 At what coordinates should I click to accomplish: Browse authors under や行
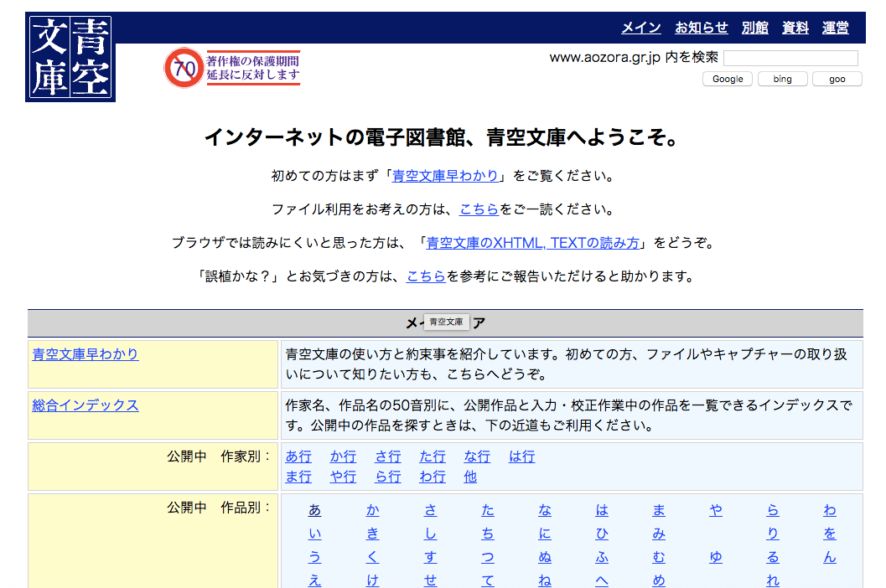point(343,477)
